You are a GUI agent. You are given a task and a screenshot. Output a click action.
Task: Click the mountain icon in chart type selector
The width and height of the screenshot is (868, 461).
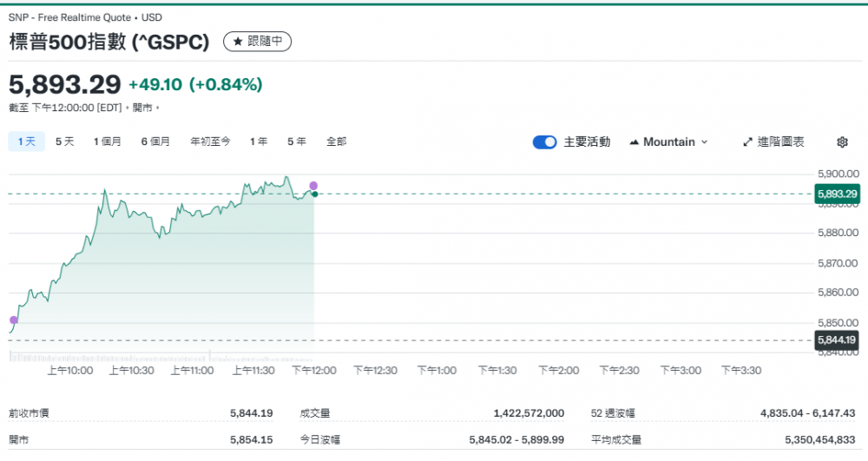point(634,142)
